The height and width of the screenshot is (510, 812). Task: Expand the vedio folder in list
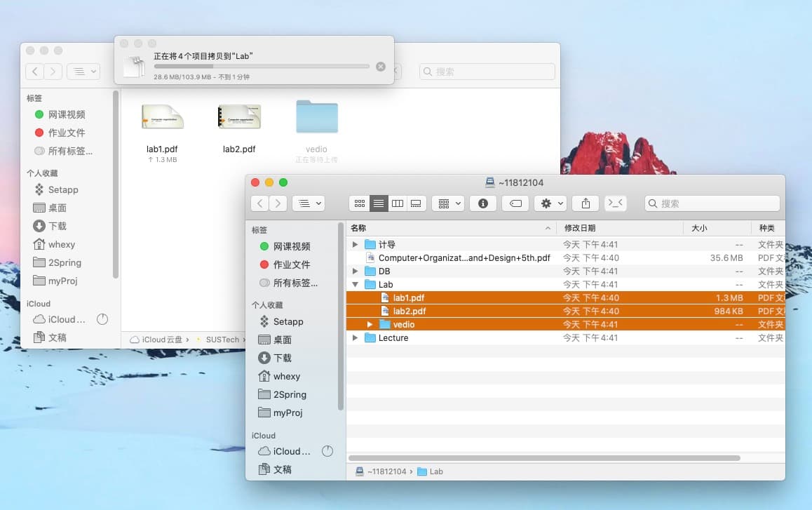pos(370,325)
